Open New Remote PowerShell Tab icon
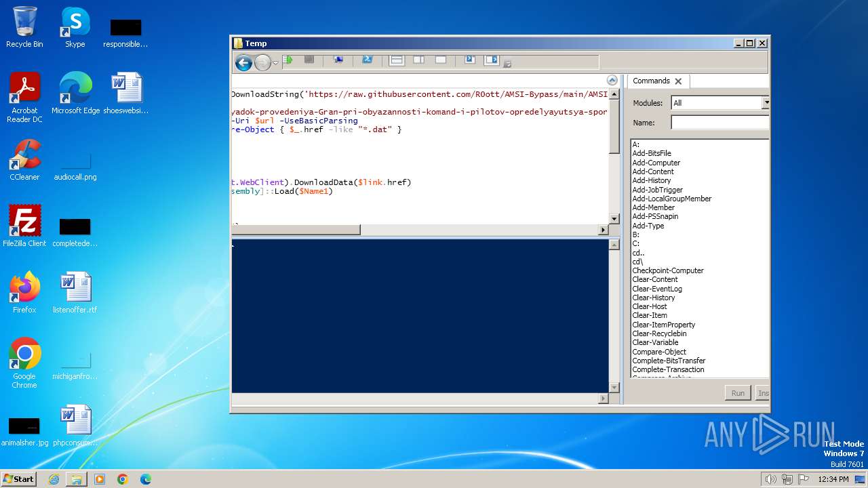 [338, 60]
